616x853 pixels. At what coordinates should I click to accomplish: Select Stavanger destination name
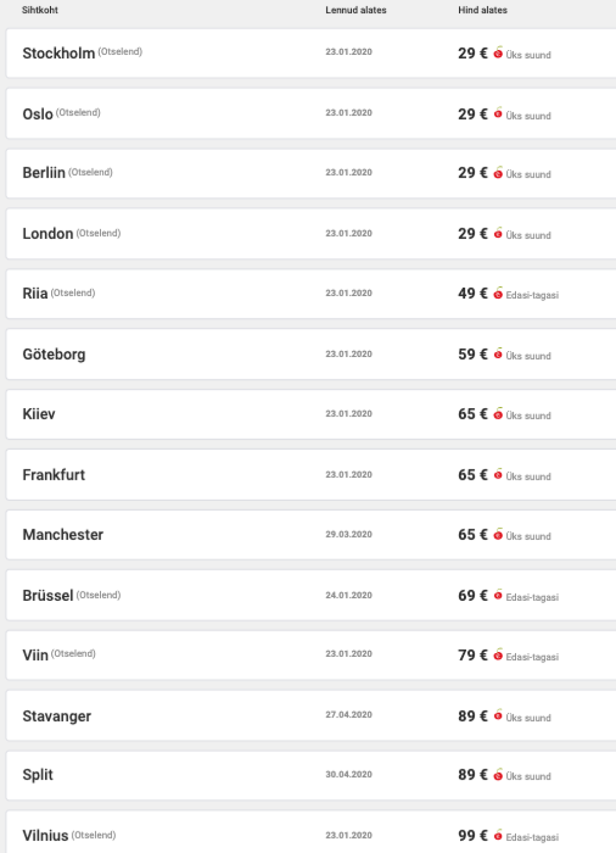[x=57, y=716]
